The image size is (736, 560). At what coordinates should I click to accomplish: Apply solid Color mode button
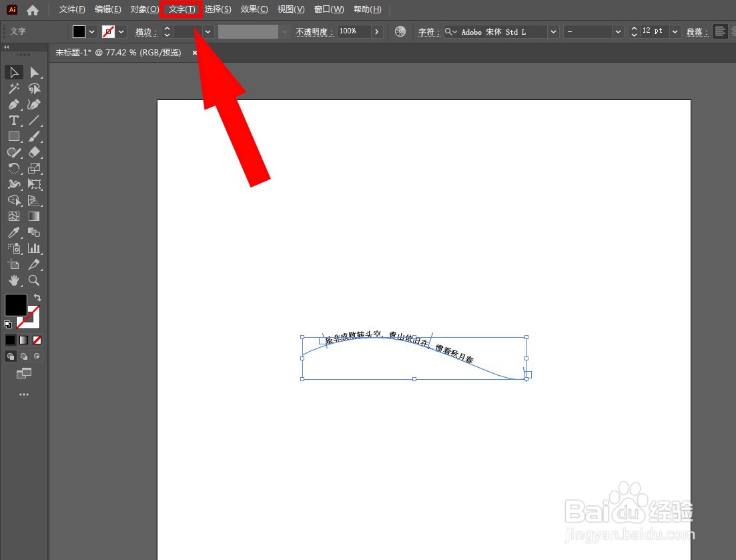(10, 340)
